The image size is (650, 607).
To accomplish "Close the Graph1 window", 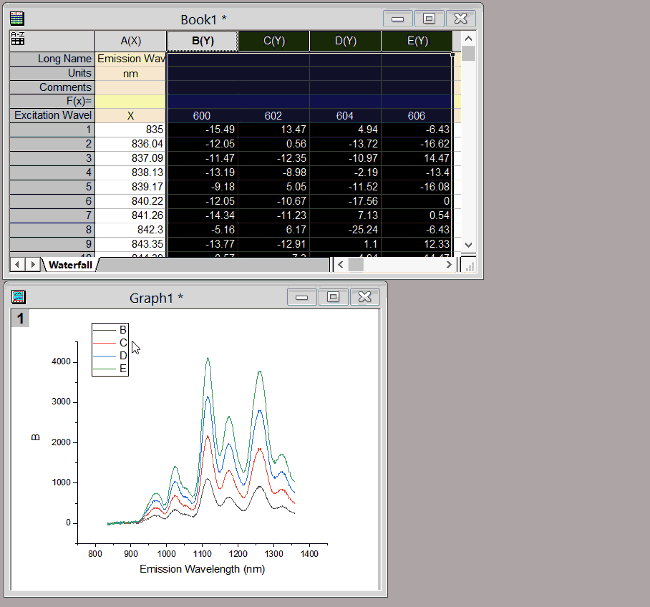I will pos(365,297).
